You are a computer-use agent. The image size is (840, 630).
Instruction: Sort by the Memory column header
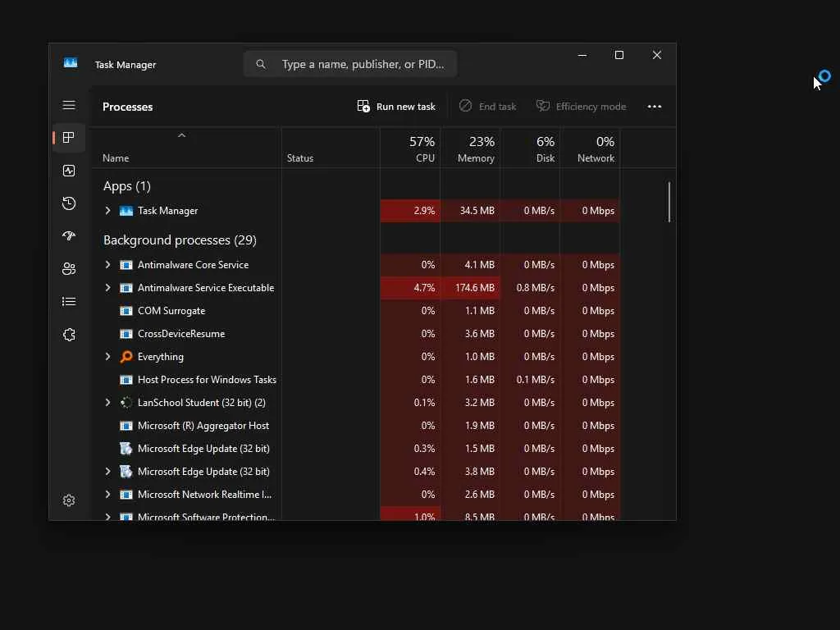coord(470,148)
